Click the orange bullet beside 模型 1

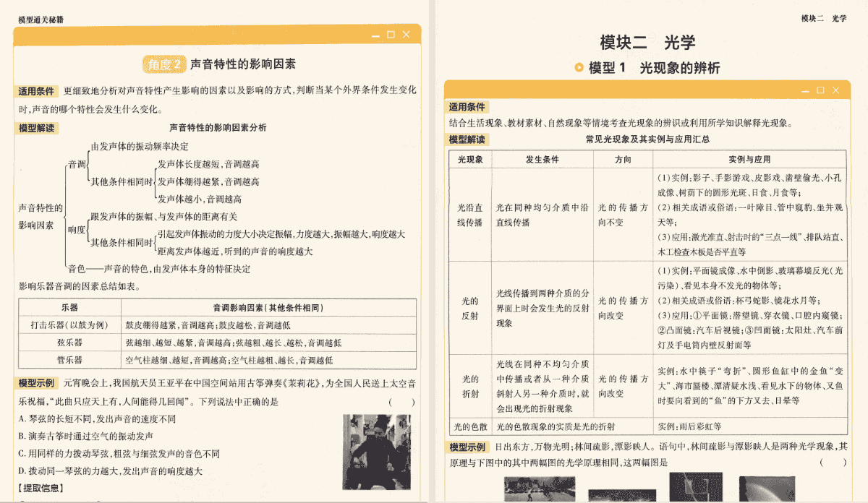[579, 68]
